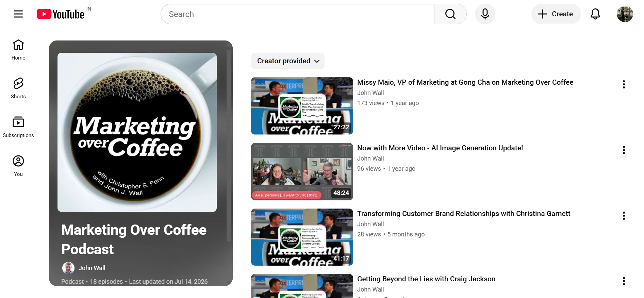Click the '18 episodes' text
644x298 pixels.
[x=106, y=282]
